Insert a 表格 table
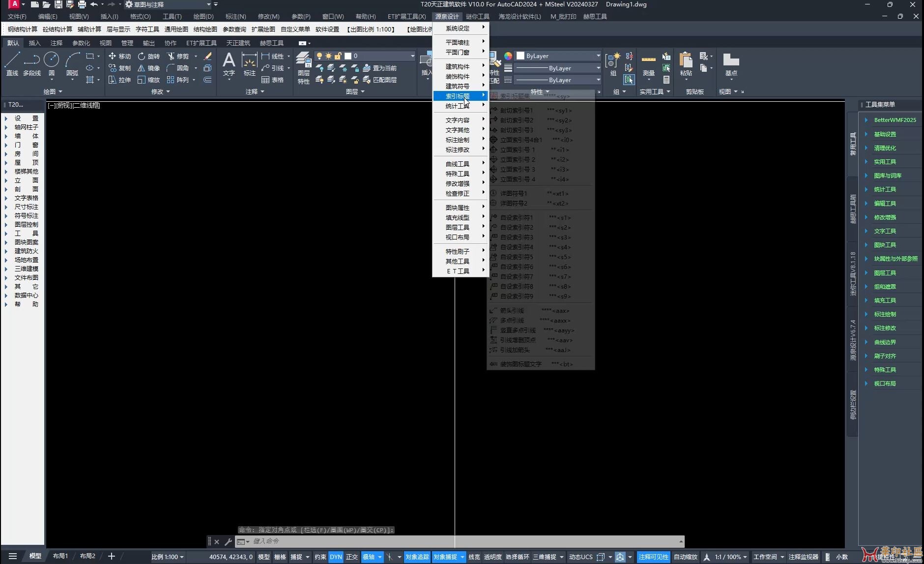The height and width of the screenshot is (564, 924). click(x=273, y=80)
